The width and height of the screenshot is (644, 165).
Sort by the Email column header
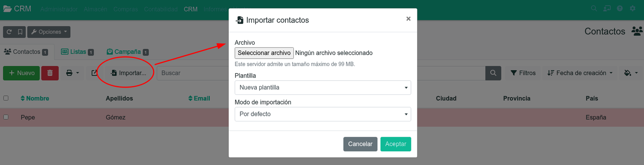(x=199, y=98)
